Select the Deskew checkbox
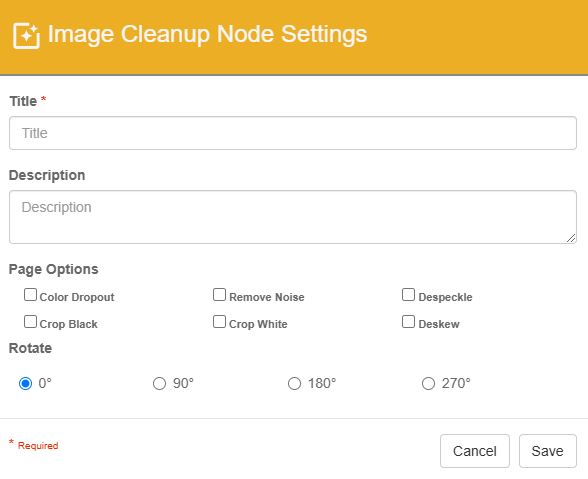Viewport: 588px width, 479px height. click(408, 322)
